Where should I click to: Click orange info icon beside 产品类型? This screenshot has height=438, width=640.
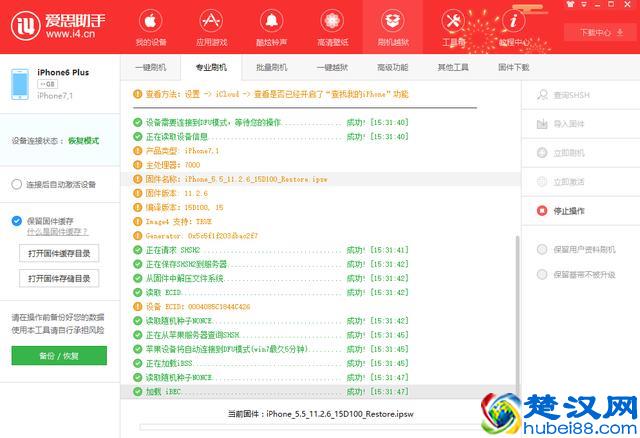click(x=138, y=151)
